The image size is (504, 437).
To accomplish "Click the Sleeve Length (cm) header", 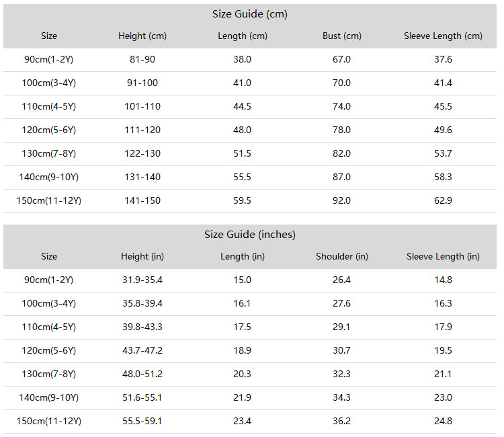I will [x=443, y=36].
